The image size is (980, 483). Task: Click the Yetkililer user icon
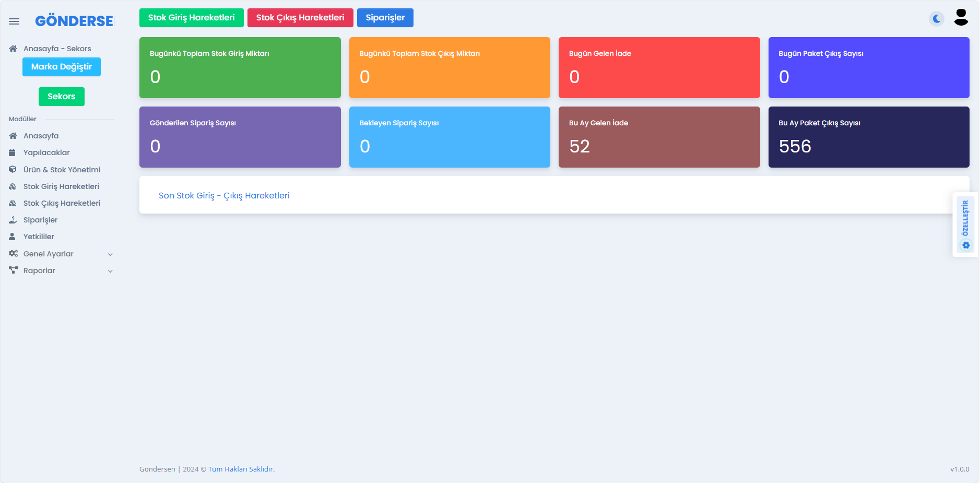point(12,237)
